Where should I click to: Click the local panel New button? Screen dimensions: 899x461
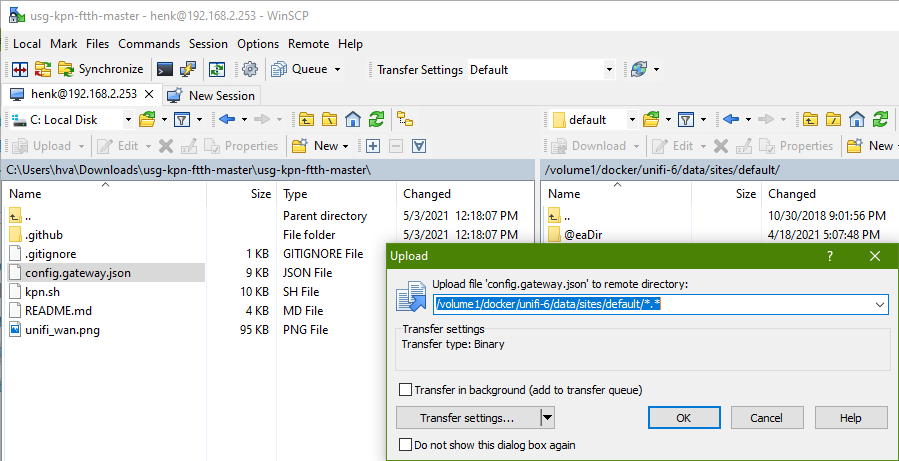point(320,146)
